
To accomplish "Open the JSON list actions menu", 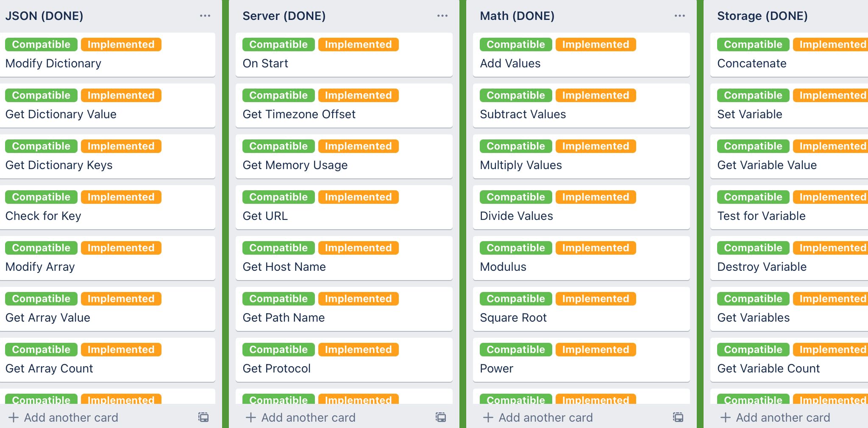I will tap(205, 16).
